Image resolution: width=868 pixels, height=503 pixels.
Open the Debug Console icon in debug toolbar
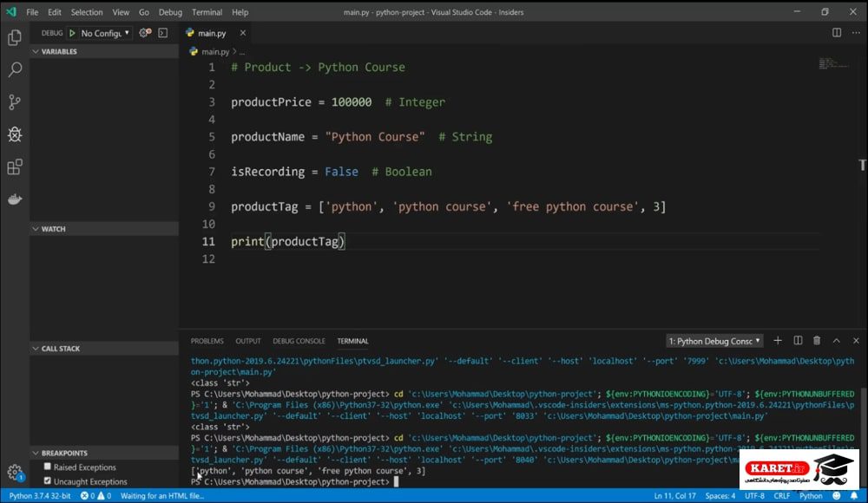pos(163,33)
